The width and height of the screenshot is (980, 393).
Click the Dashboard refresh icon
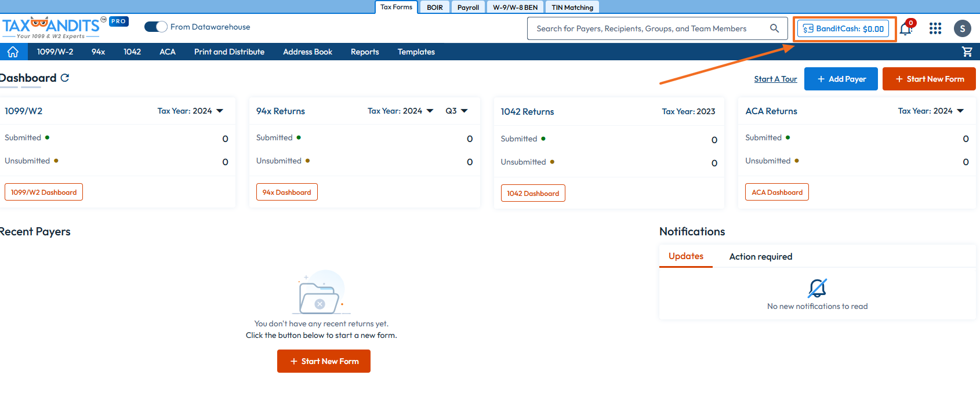[65, 78]
